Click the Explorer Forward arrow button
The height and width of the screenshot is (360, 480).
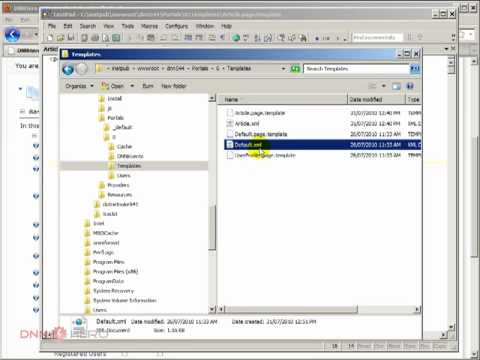[x=82, y=69]
